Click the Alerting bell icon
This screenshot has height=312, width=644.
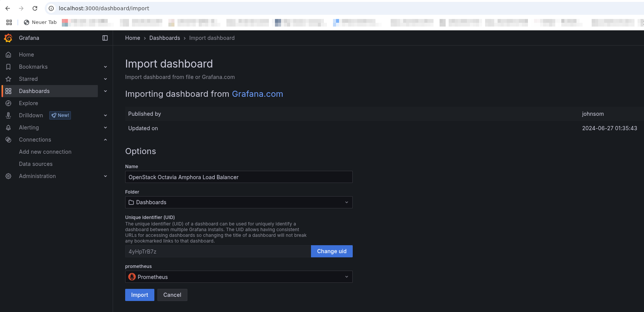point(8,128)
